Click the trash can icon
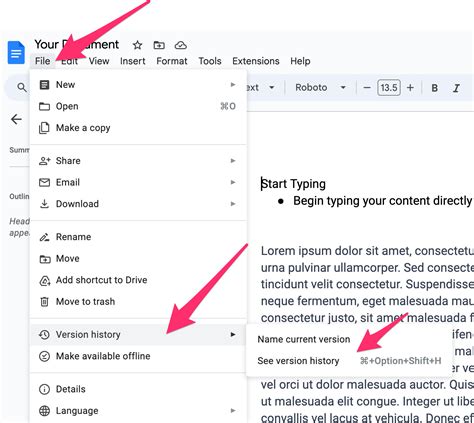Viewport: 474px width, 423px height. (x=44, y=302)
